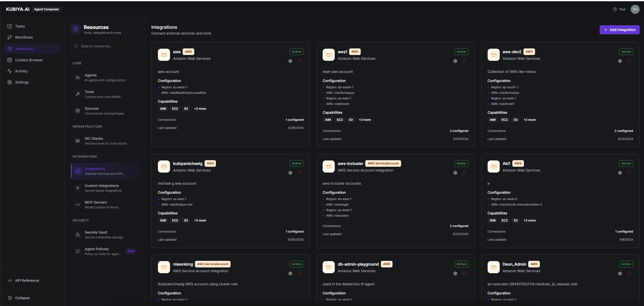The image size is (644, 306).
Task: Click "Collection of AWS dev roless" description
Action: [511, 72]
